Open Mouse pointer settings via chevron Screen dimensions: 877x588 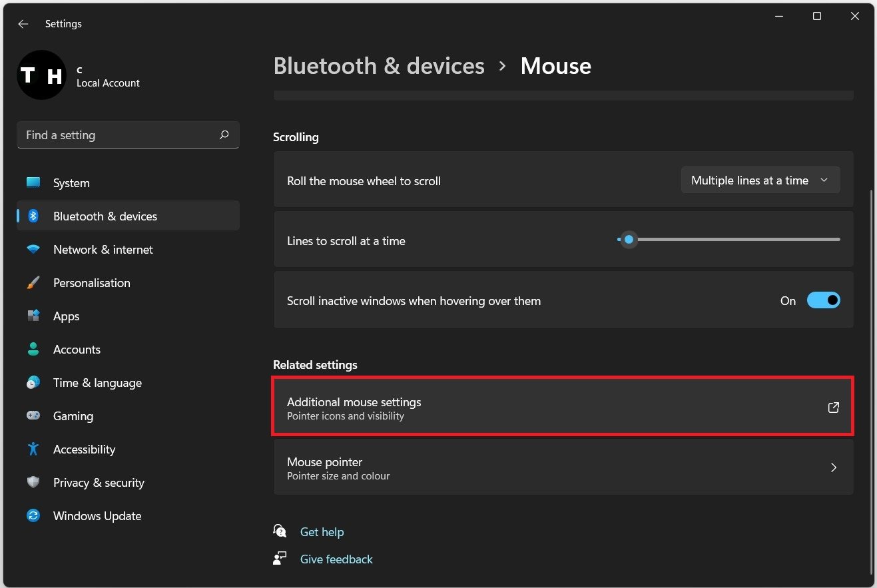tap(833, 467)
